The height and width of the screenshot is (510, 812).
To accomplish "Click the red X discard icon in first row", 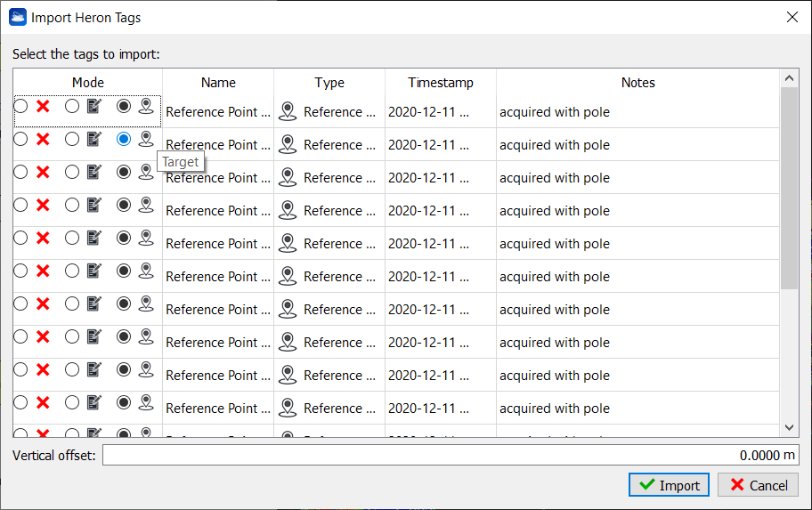I will point(42,107).
